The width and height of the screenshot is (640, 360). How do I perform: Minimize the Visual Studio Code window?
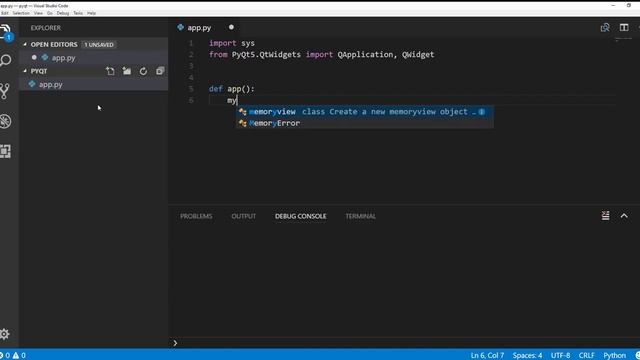pos(613,5)
